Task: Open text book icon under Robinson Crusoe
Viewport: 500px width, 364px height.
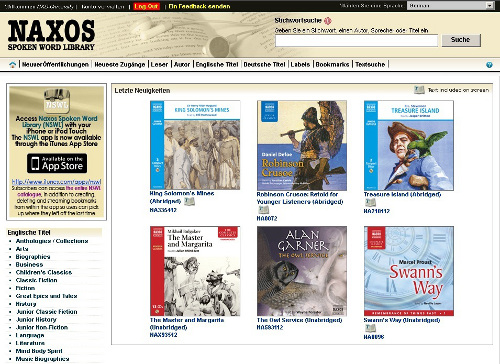Action: (x=263, y=210)
